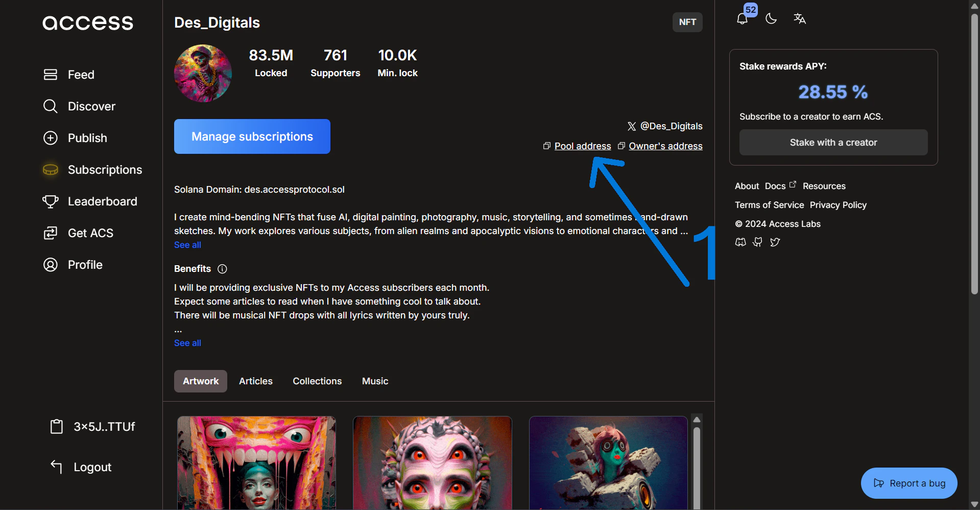Click the 83.5M Locked stat
The height and width of the screenshot is (510, 980).
click(x=271, y=63)
